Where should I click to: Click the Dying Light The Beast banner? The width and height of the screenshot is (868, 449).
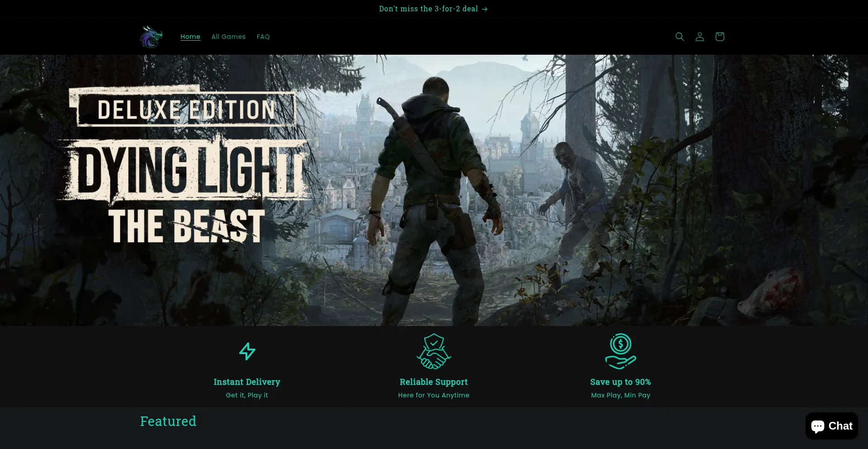point(434,190)
